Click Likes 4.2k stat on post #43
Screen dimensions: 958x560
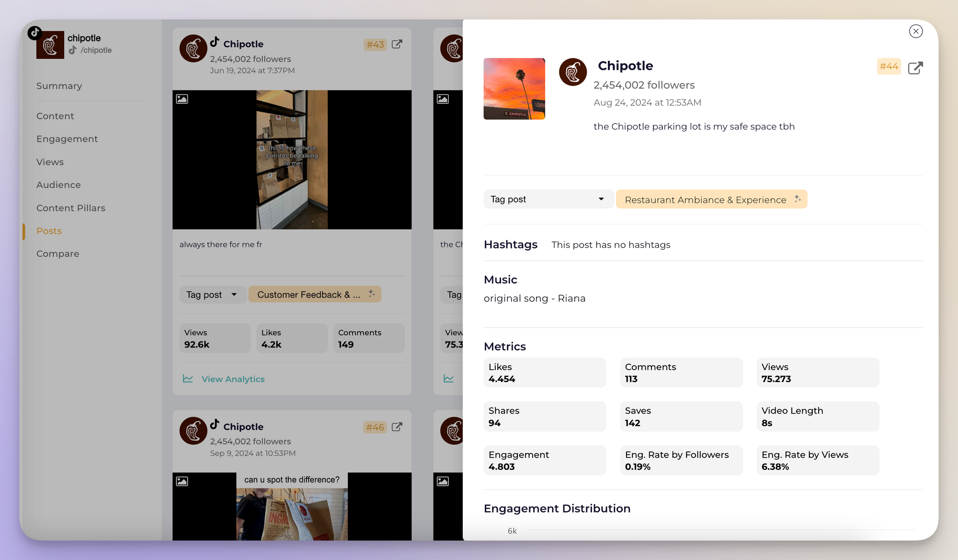292,338
